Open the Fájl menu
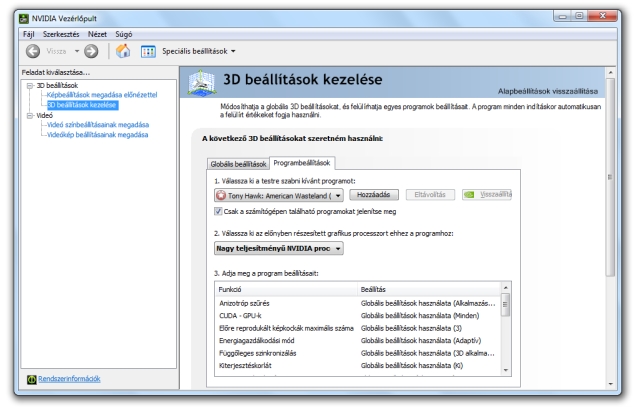The width and height of the screenshot is (640, 408). coord(28,34)
